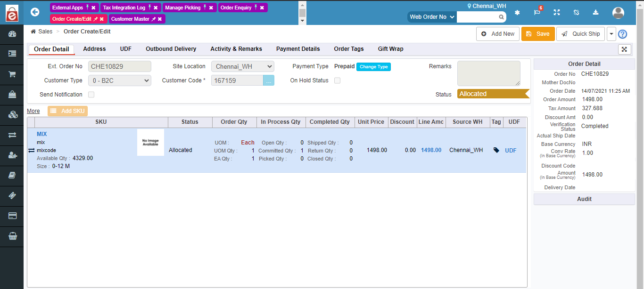Viewport: 644px width, 289px height.
Task: Open the Customer Type dropdown
Action: point(119,80)
